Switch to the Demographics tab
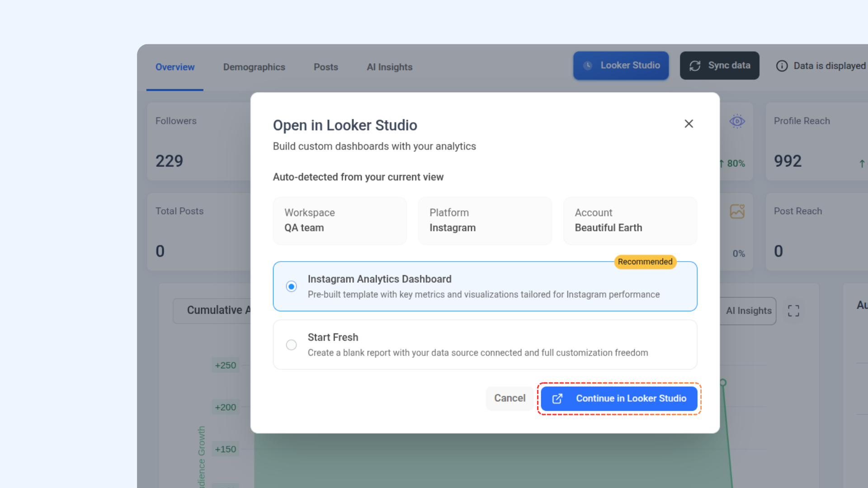The height and width of the screenshot is (488, 868). click(x=254, y=67)
